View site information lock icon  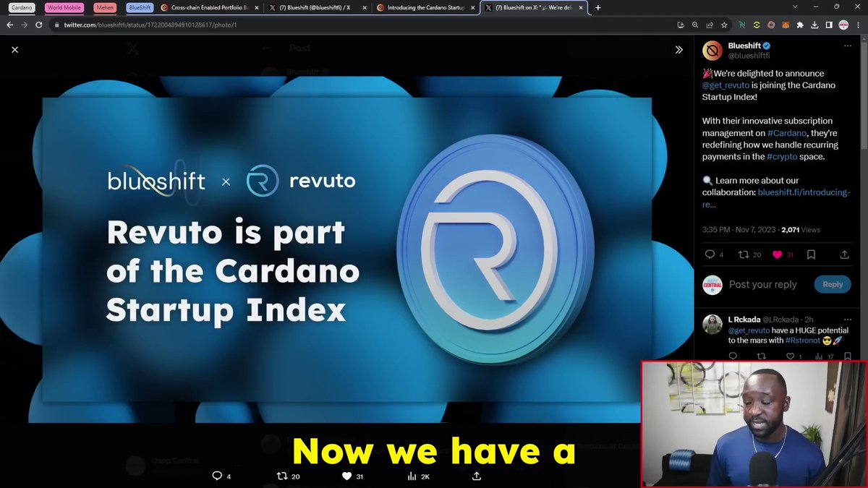(x=56, y=25)
